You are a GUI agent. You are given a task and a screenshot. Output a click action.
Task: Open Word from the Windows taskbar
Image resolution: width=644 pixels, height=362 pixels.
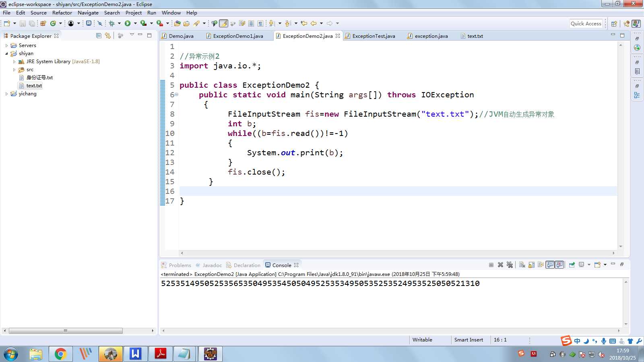pyautogui.click(x=135, y=354)
